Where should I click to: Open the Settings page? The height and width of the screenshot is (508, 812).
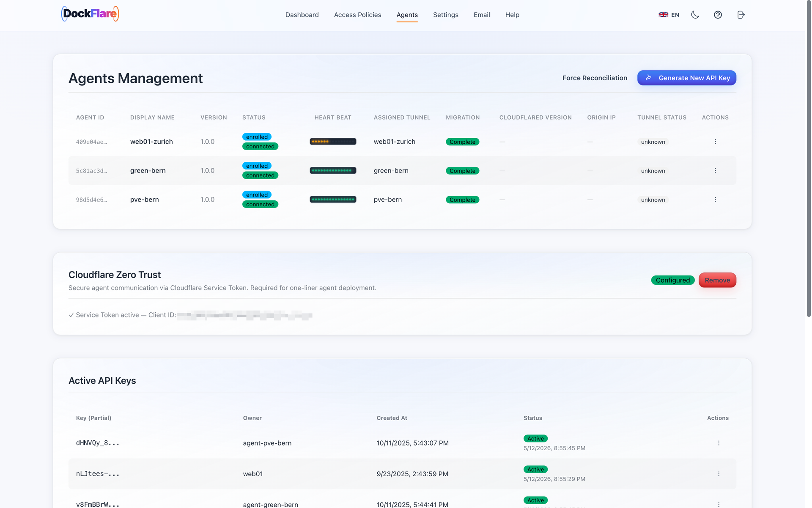click(x=445, y=15)
